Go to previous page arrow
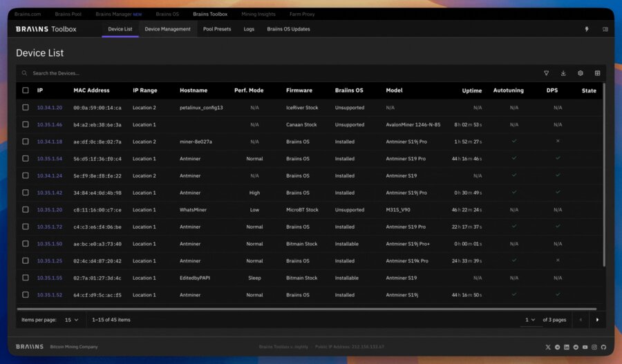The image size is (622, 364). [x=581, y=320]
